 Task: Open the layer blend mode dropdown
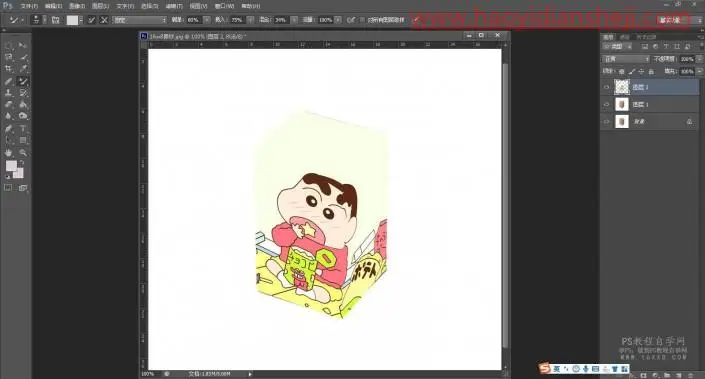[x=626, y=59]
